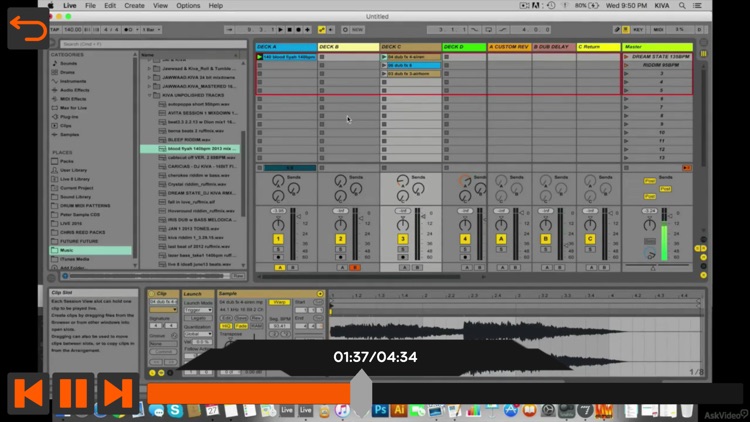
Task: Click the MIDI arrangement overdub plus button
Action: pyautogui.click(x=308, y=30)
